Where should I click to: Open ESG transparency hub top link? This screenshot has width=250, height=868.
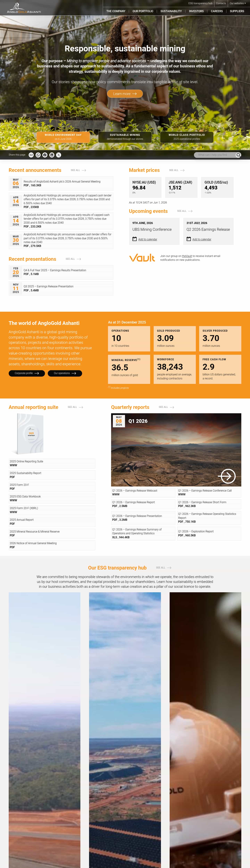click(201, 3)
